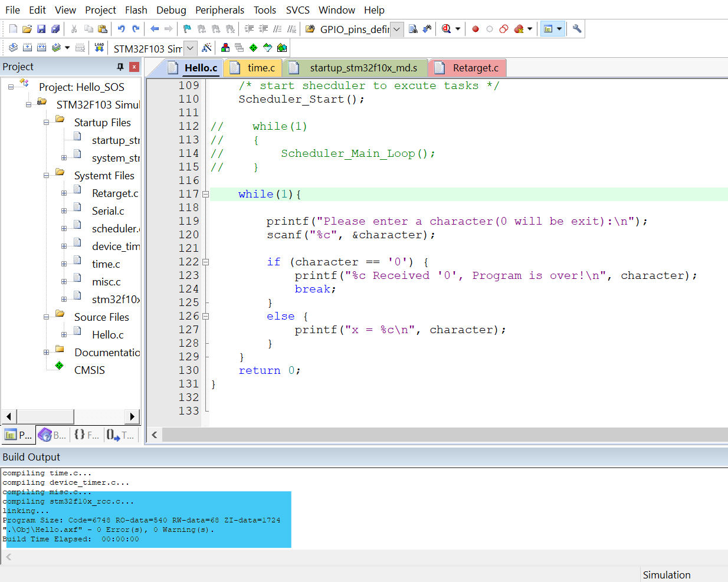Fold the else block at line 126
This screenshot has width=728, height=582.
pos(205,316)
